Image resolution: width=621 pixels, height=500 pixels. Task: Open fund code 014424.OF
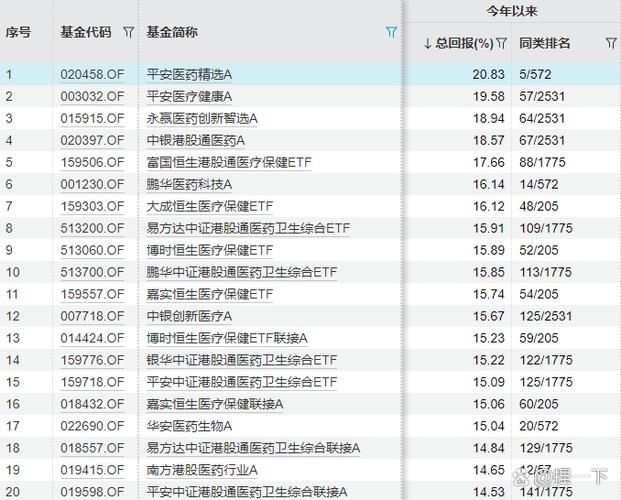(92, 338)
